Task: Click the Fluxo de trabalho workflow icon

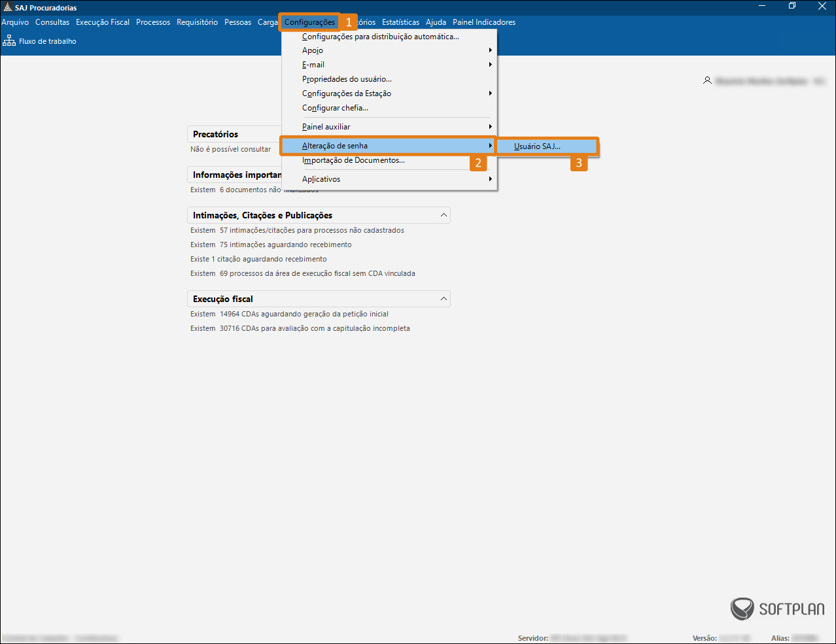Action: click(9, 41)
